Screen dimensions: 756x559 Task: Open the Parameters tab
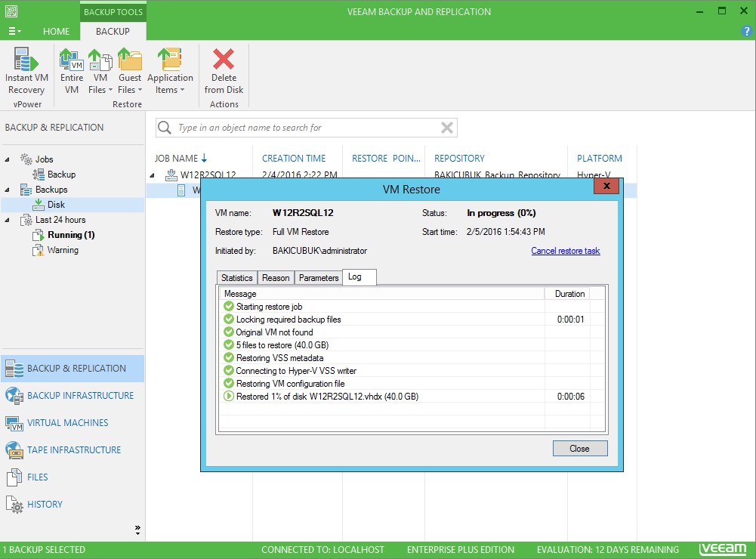coord(319,278)
